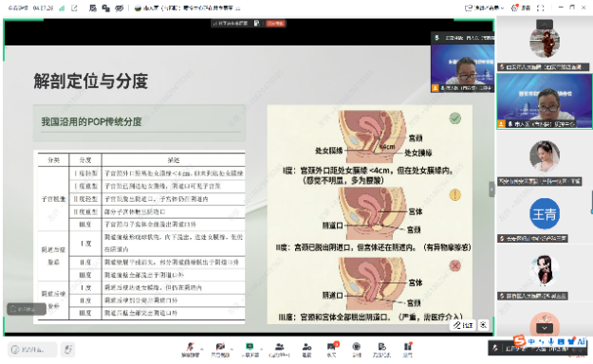Click the pop-out share icon in the title bar

[x=74, y=8]
